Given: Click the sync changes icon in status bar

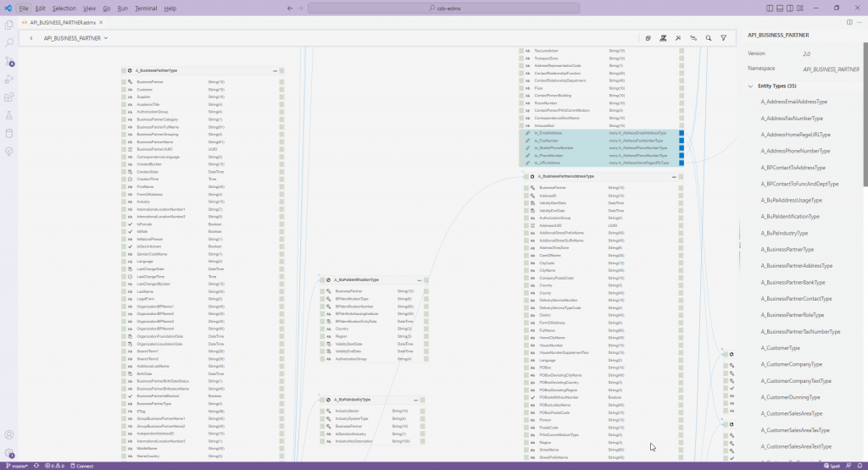Looking at the screenshot, I should pos(36,466).
